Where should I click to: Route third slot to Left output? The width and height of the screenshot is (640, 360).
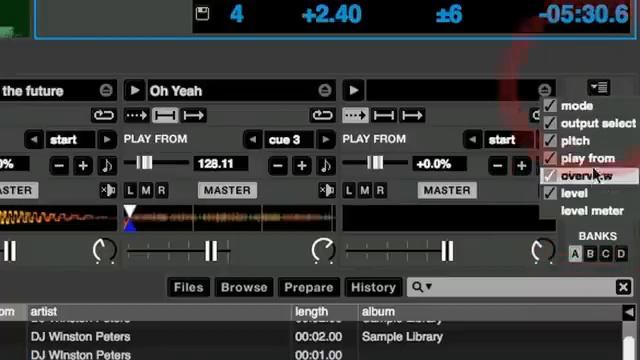coord(349,191)
